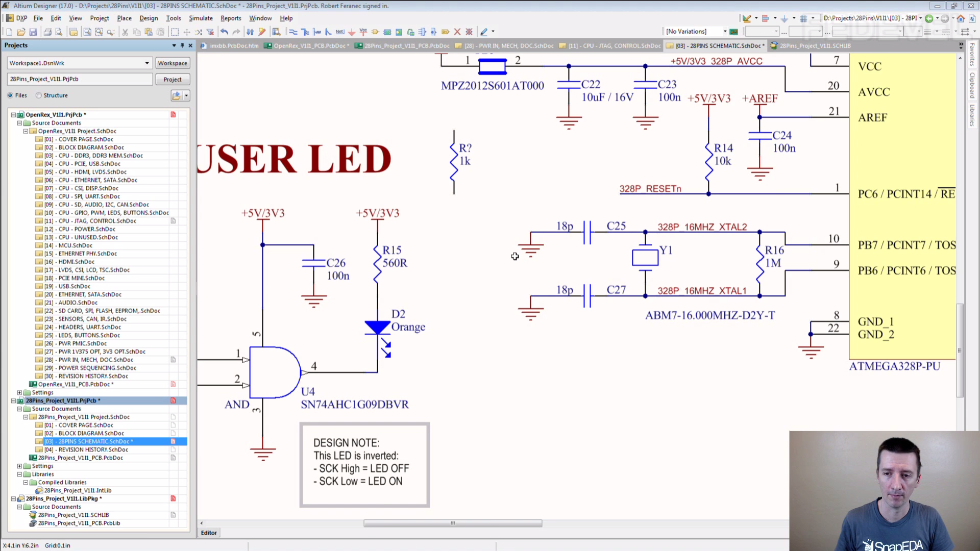Open the Workspace1.DsnWrk dropdown
980x551 pixels.
pyautogui.click(x=147, y=63)
